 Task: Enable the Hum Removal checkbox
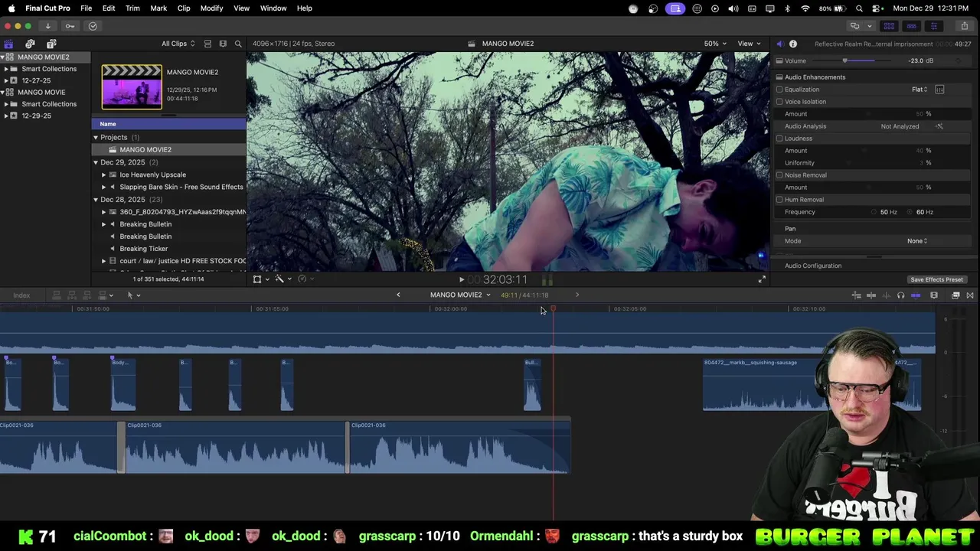[x=779, y=200]
